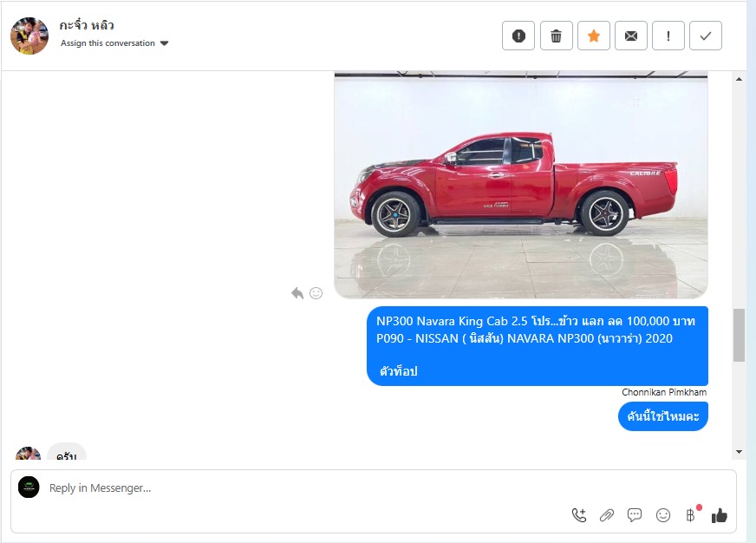Open red Navara pickup truck photo
The height and width of the screenshot is (543, 756).
pyautogui.click(x=521, y=185)
